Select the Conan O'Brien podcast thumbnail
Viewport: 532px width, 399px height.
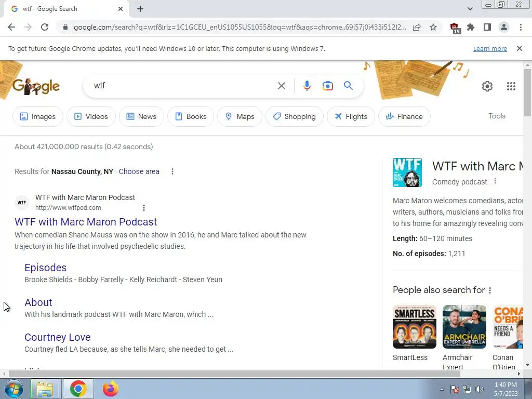click(x=508, y=327)
